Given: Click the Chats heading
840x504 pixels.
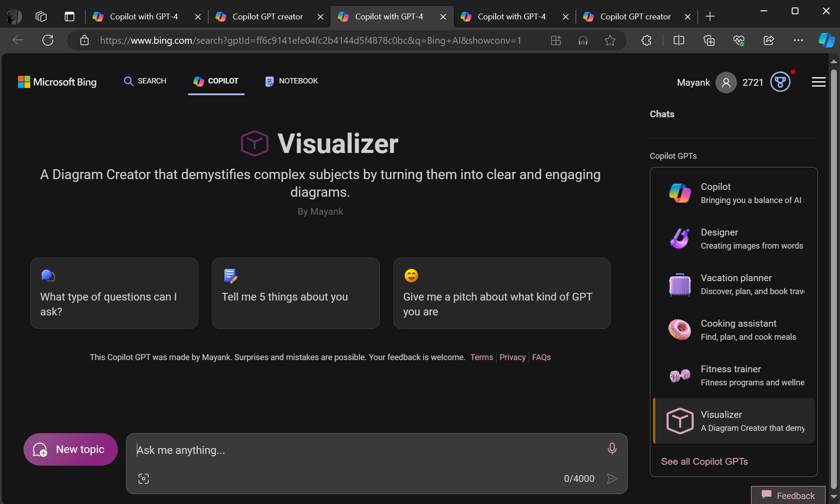Looking at the screenshot, I should 662,114.
